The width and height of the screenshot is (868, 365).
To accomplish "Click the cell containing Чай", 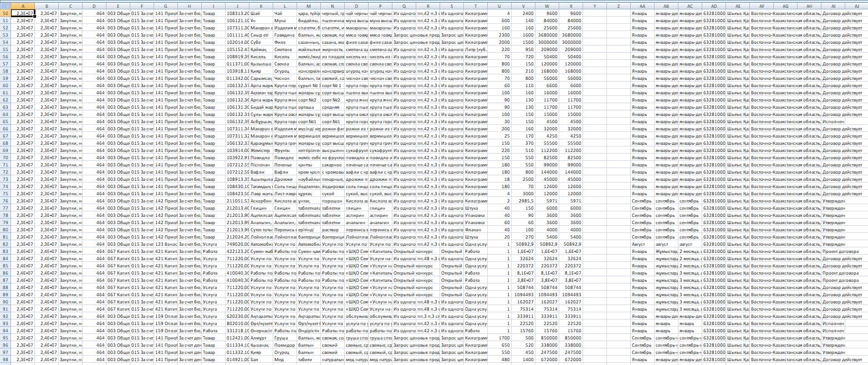I will [x=285, y=12].
